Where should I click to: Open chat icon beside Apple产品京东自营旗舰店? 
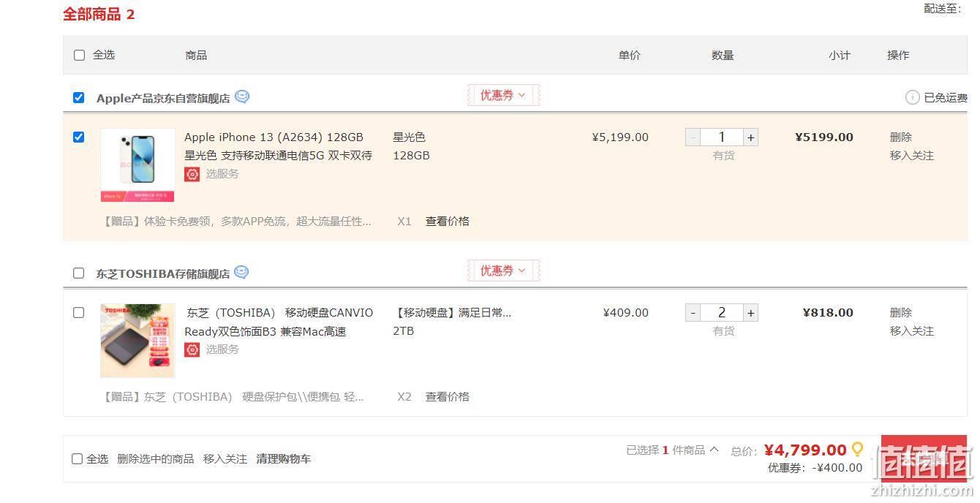pyautogui.click(x=242, y=97)
